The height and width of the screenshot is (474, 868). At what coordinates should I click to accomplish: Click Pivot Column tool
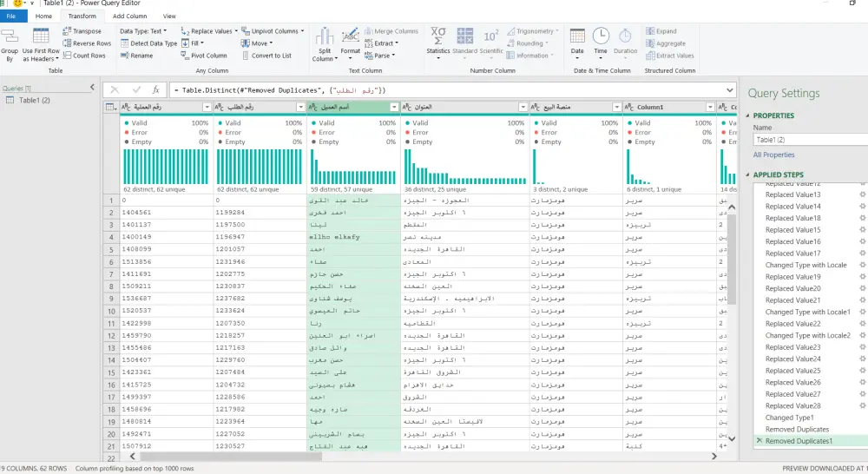[x=204, y=56]
